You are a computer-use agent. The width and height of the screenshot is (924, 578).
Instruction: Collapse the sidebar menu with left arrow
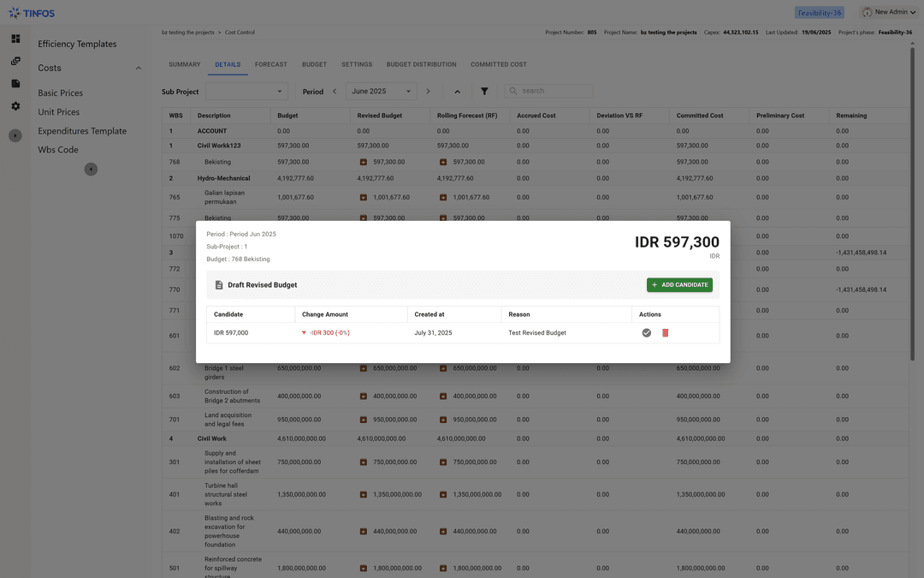tap(91, 170)
